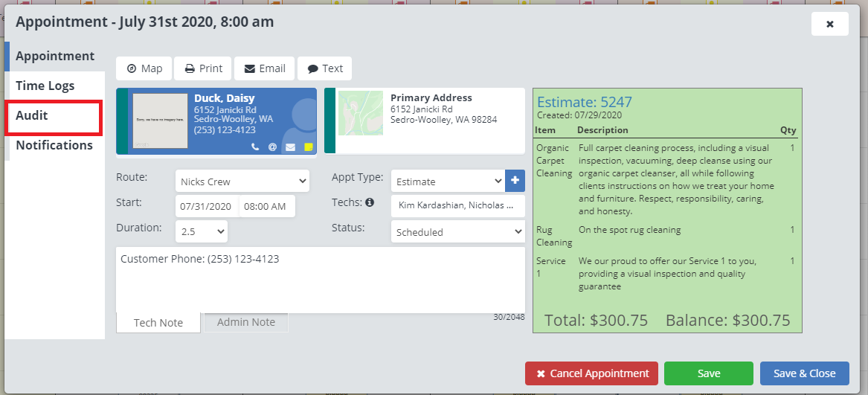Image resolution: width=868 pixels, height=395 pixels.
Task: Click the info icon next to Techs
Action: (x=370, y=202)
